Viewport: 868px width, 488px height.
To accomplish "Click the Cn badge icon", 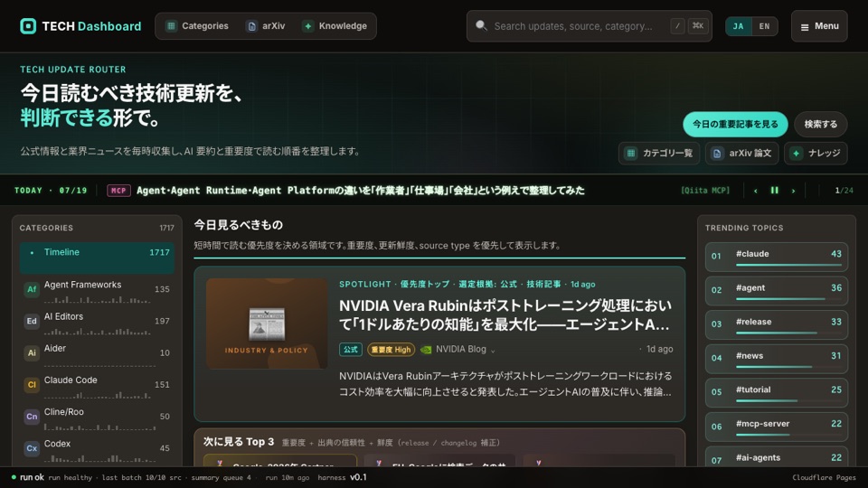I will coord(32,417).
